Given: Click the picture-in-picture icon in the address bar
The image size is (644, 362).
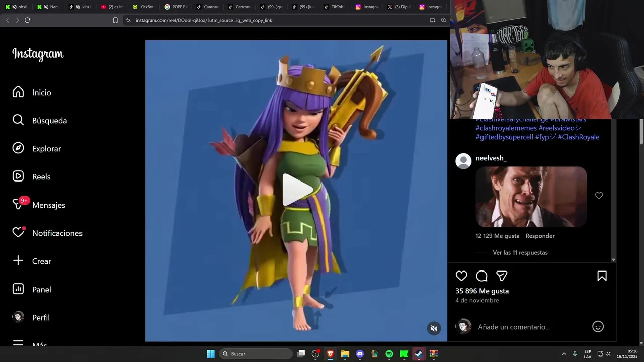Looking at the screenshot, I should coord(432,20).
